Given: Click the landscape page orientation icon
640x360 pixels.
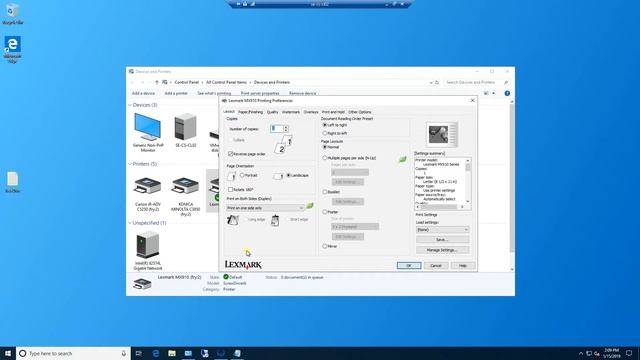Looking at the screenshot, I should click(x=278, y=176).
